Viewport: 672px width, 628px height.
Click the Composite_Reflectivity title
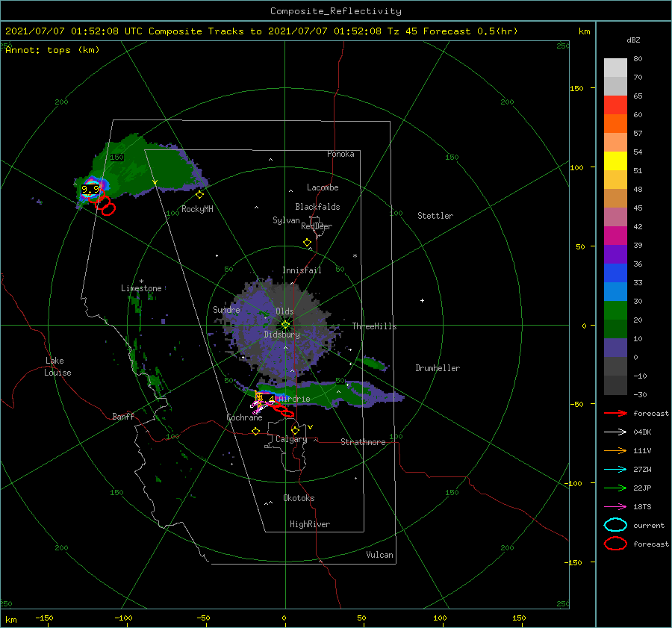tap(336, 11)
